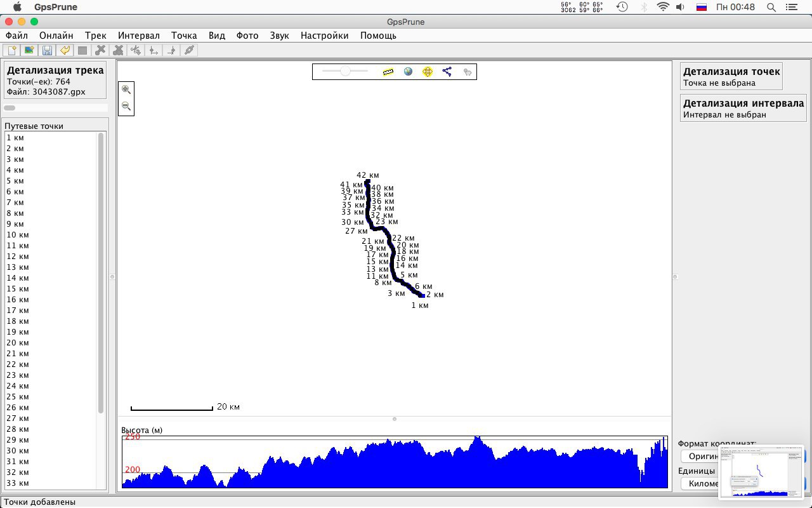
Task: Click the Bluetooth icon in the menu bar
Action: (644, 7)
